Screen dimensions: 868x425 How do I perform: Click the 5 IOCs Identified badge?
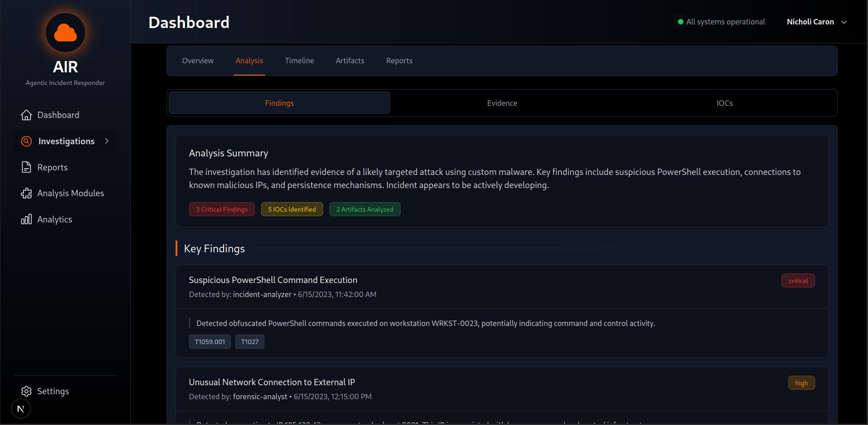pos(292,209)
